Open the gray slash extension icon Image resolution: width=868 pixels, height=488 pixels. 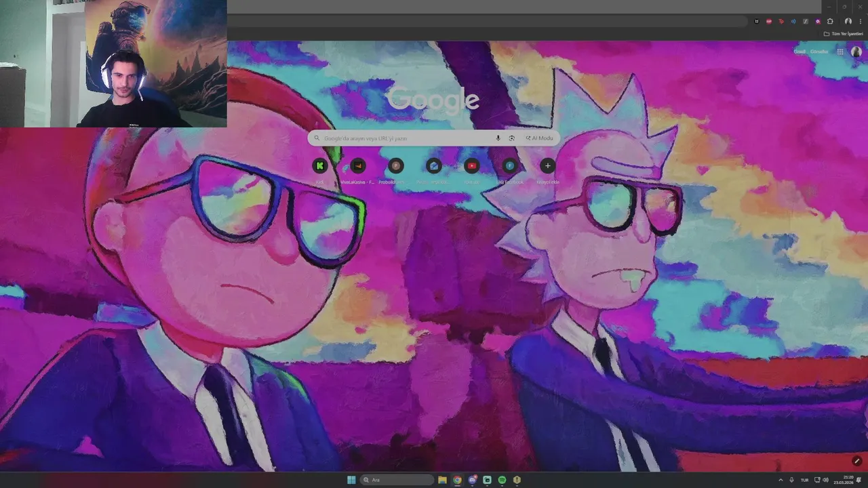[x=806, y=22]
